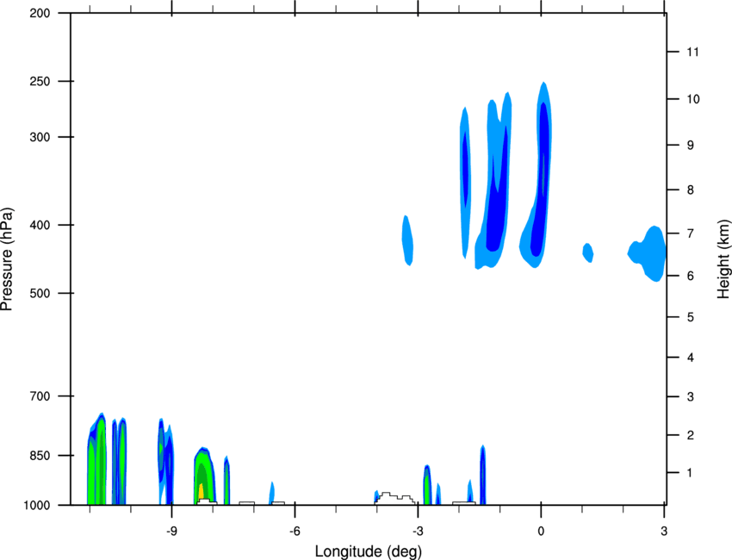
Task: Click the 7 km height label
Action: click(x=690, y=233)
